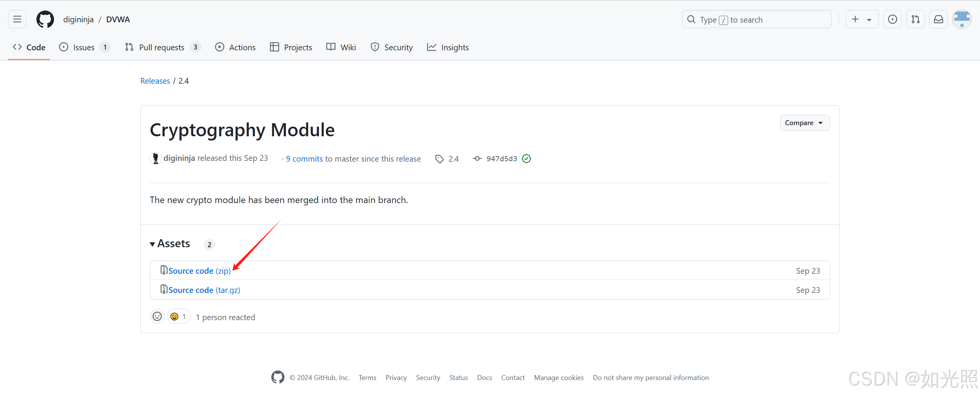Open the Insights tab

coord(448,47)
